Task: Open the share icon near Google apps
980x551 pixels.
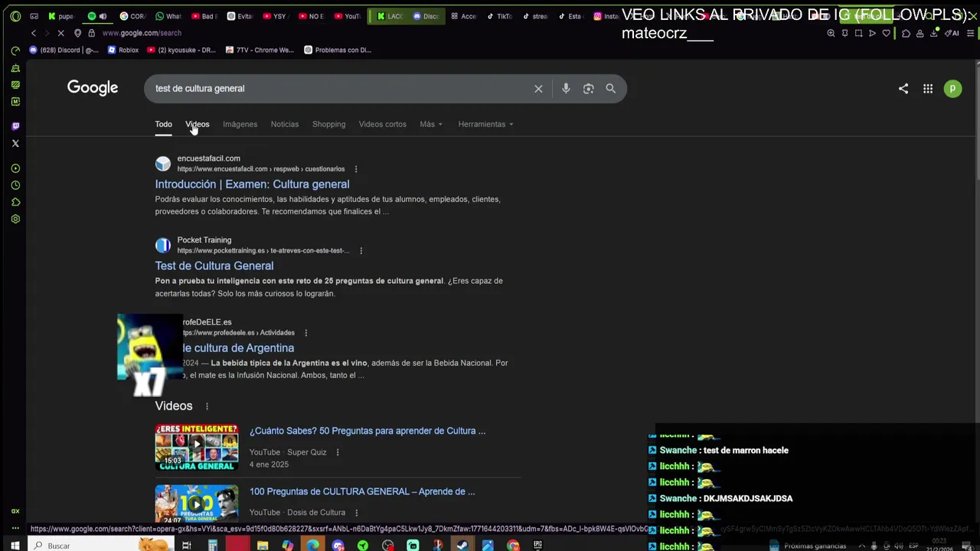Action: pos(903,89)
